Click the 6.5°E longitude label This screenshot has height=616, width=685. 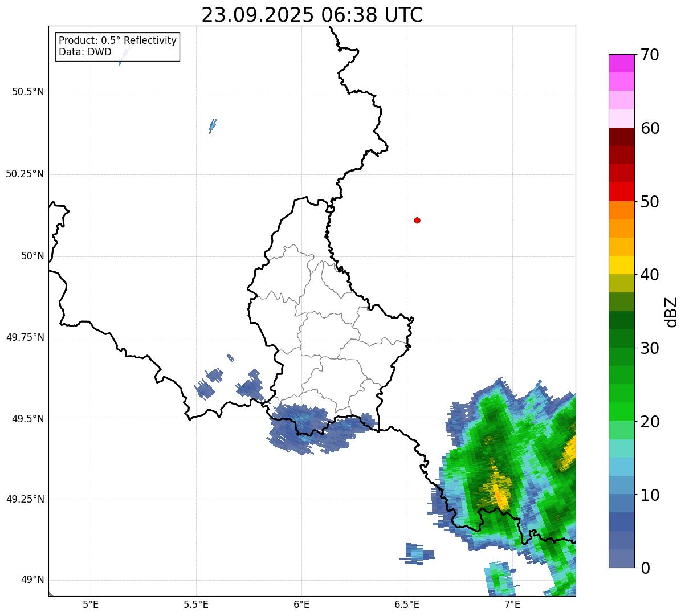[x=407, y=605]
